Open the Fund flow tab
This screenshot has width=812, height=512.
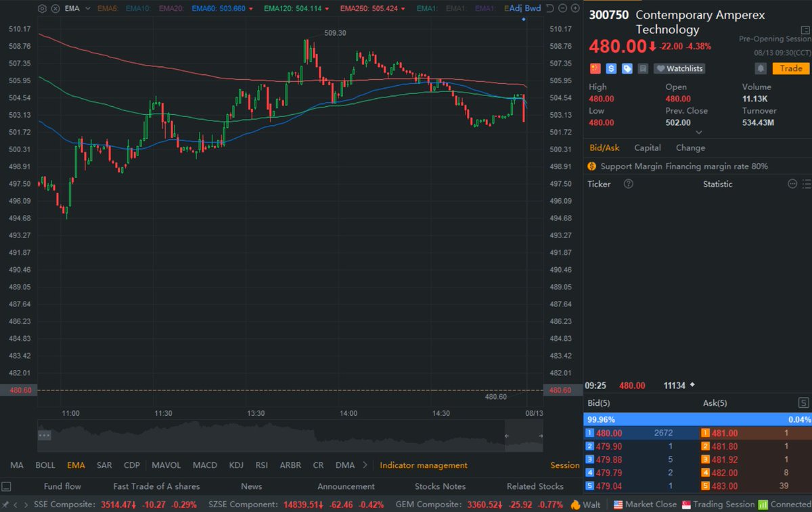point(62,486)
